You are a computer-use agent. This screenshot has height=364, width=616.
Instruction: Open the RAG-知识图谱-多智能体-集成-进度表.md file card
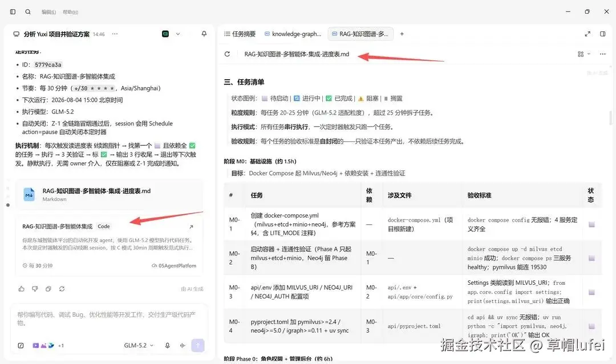pyautogui.click(x=109, y=195)
